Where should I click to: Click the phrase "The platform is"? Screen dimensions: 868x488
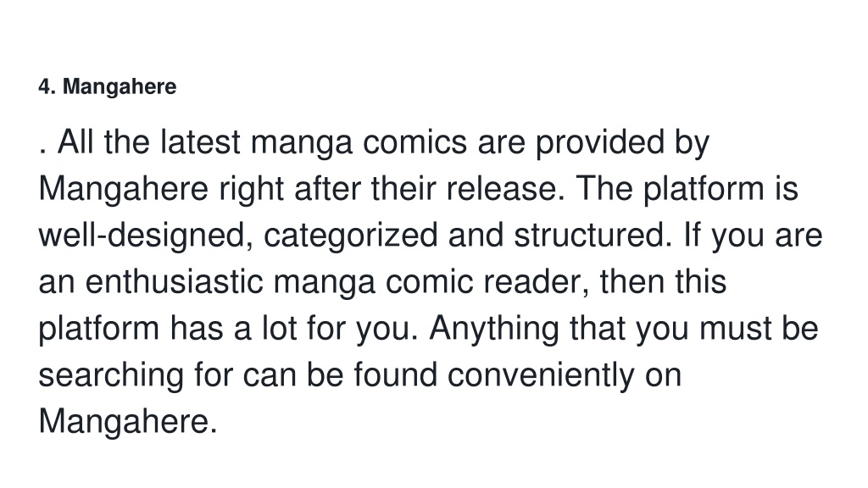(687, 191)
